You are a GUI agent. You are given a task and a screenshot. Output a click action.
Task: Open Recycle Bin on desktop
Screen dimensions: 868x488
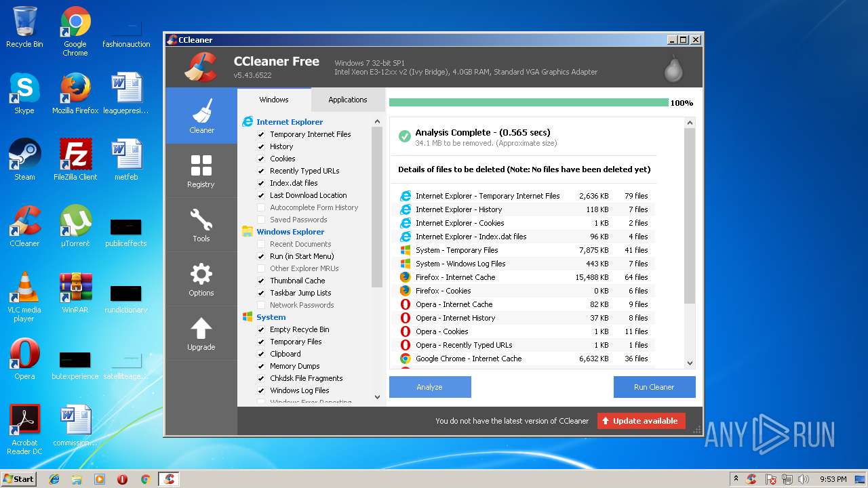tap(24, 27)
